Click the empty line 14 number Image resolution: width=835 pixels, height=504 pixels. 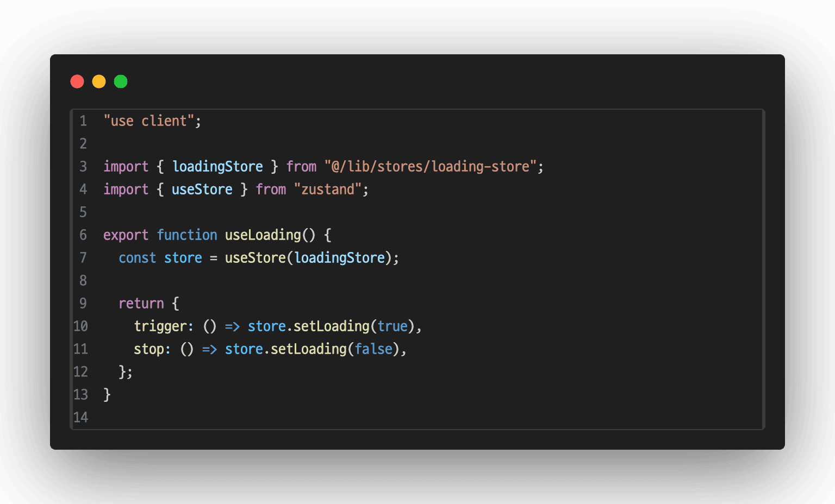80,418
